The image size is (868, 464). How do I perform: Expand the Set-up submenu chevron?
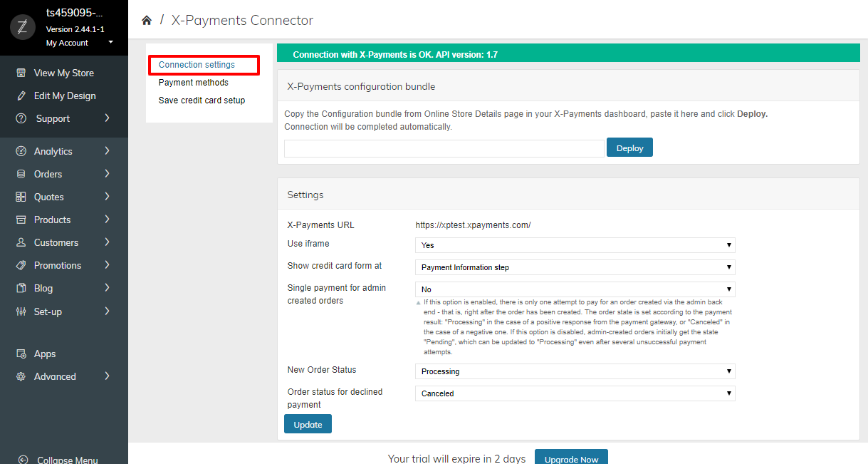[x=107, y=311]
